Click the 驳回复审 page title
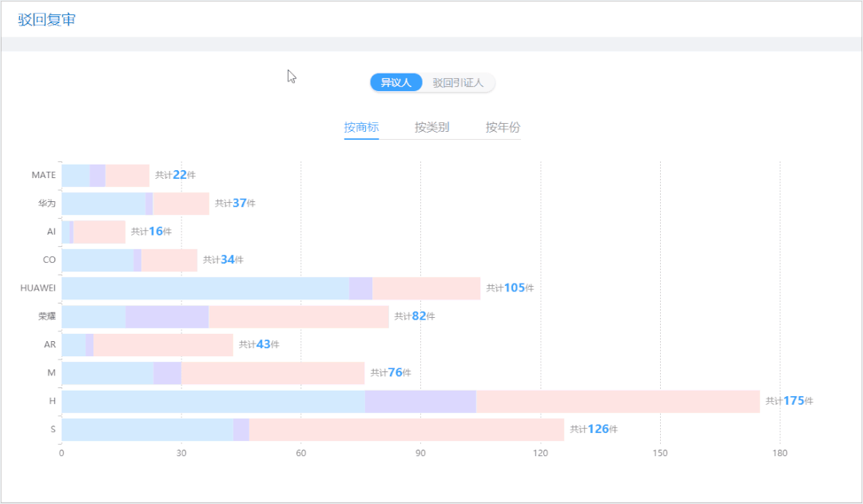The height and width of the screenshot is (504, 863). (47, 20)
